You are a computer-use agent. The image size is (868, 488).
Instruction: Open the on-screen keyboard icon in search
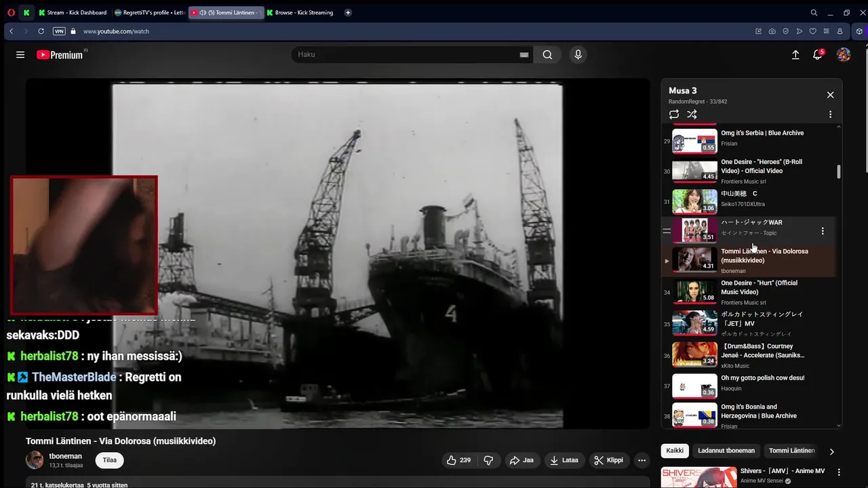[x=524, y=55]
